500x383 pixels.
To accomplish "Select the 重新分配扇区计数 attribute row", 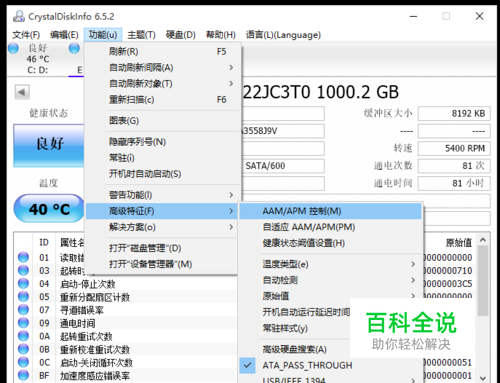I will (127, 297).
